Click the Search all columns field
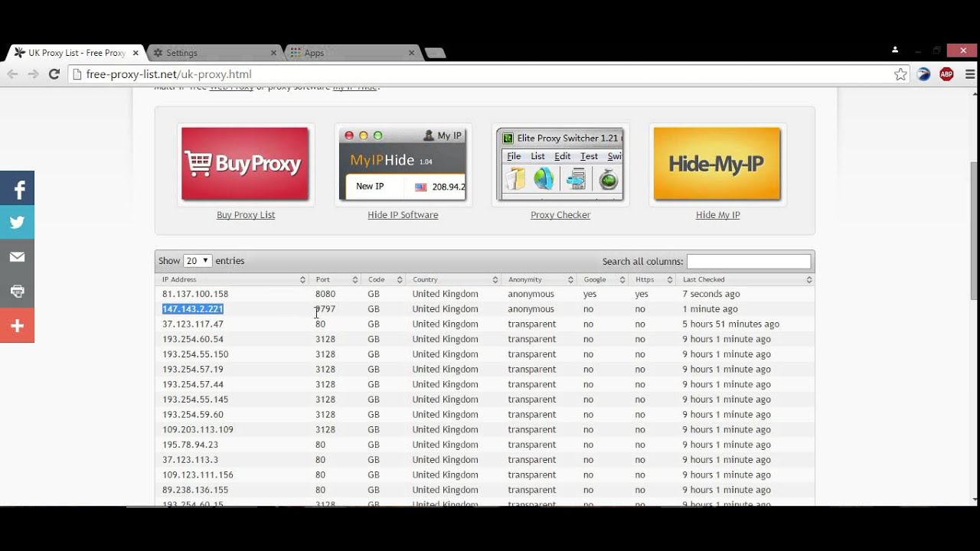 click(x=749, y=261)
